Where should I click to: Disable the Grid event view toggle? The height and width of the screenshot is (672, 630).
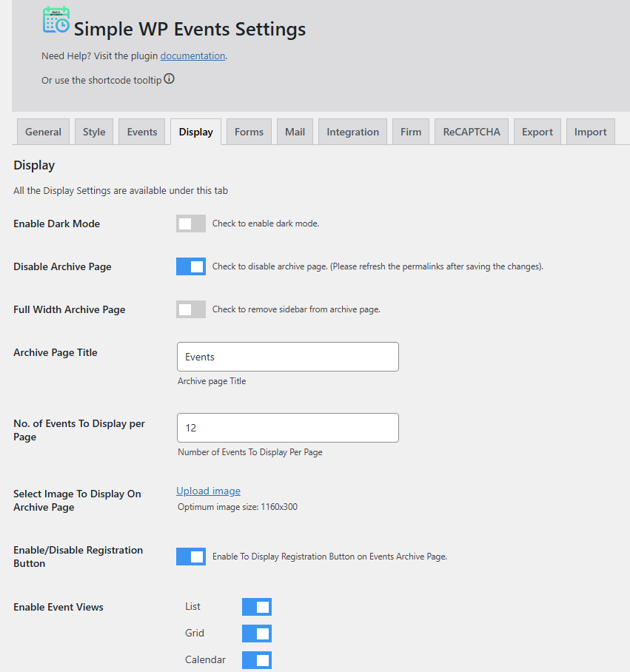click(257, 634)
